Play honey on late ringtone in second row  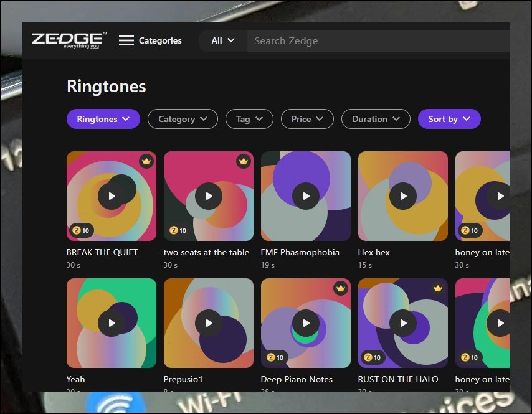pyautogui.click(x=499, y=323)
